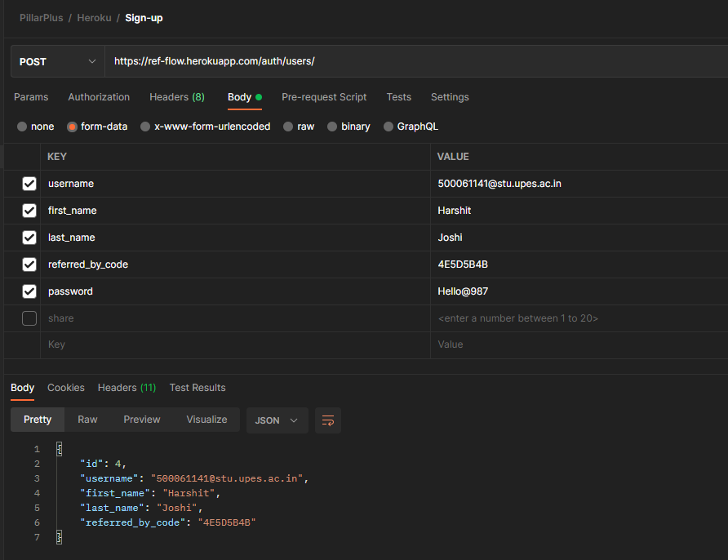
Task: Switch to response Body tab
Action: [x=22, y=388]
